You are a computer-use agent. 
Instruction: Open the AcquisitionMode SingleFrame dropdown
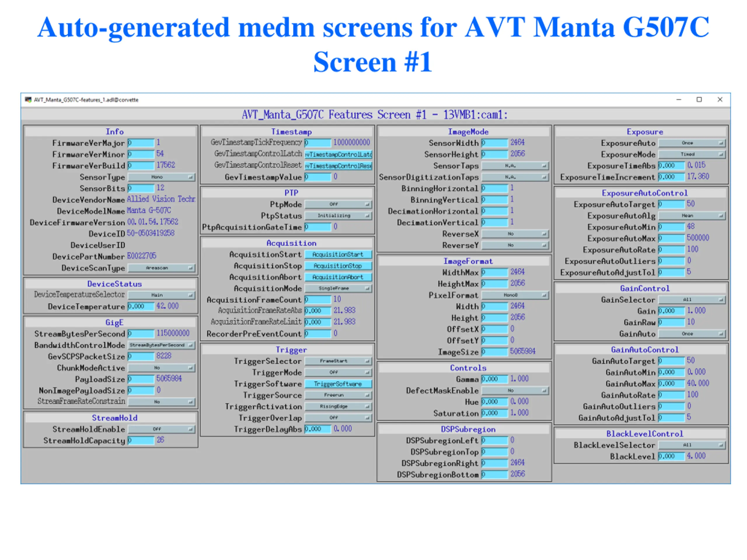[x=338, y=289]
